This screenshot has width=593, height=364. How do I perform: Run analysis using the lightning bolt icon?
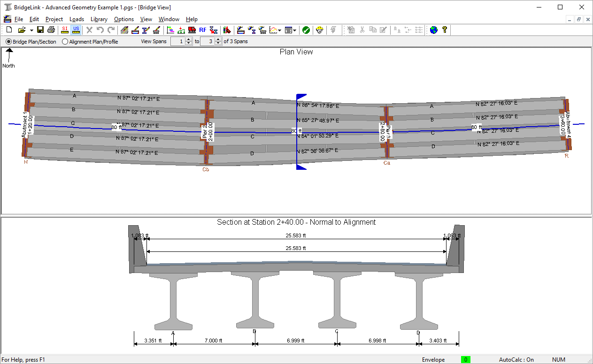[332, 30]
